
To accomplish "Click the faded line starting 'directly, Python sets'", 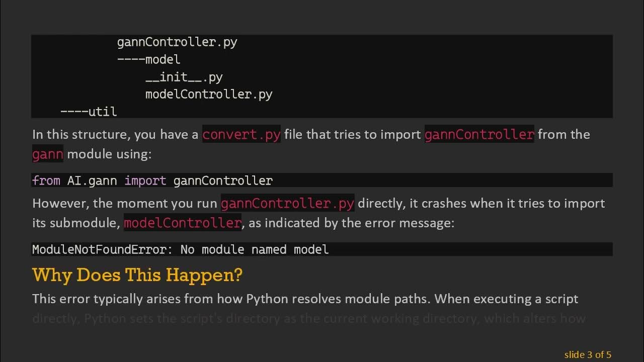I will tap(308, 318).
